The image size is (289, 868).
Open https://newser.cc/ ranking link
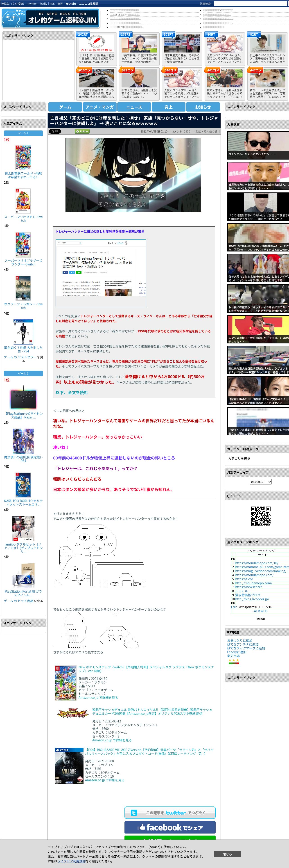(x=248, y=587)
